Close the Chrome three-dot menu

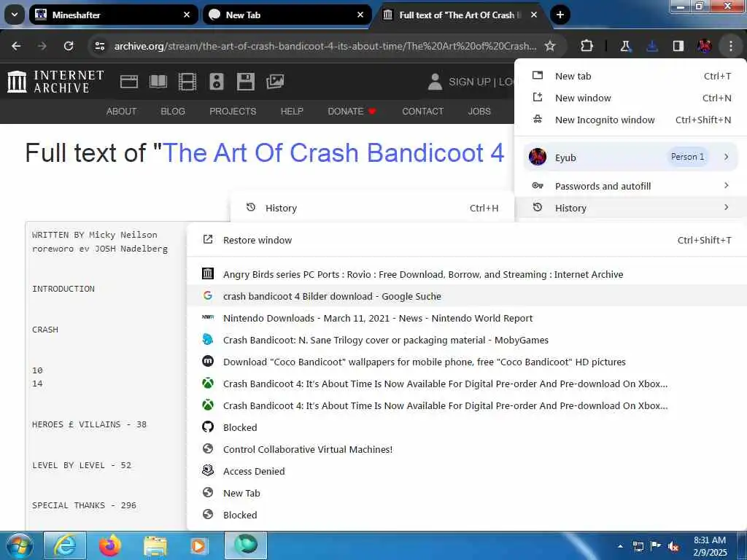[731, 46]
